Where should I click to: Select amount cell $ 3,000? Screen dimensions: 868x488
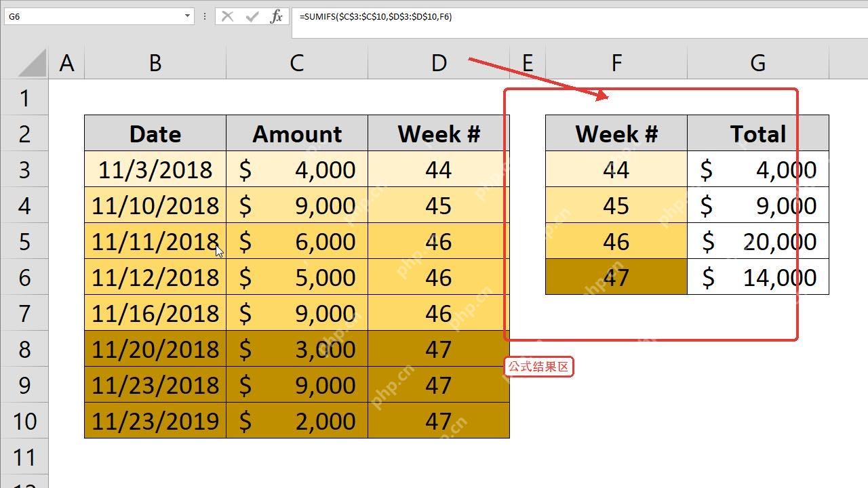[x=297, y=349]
